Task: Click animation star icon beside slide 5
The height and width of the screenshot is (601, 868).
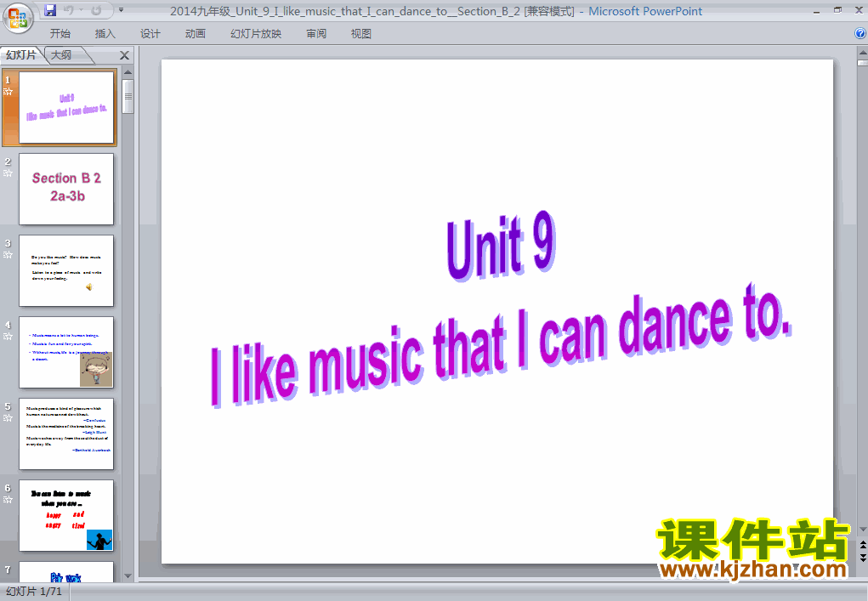Action: tap(8, 418)
